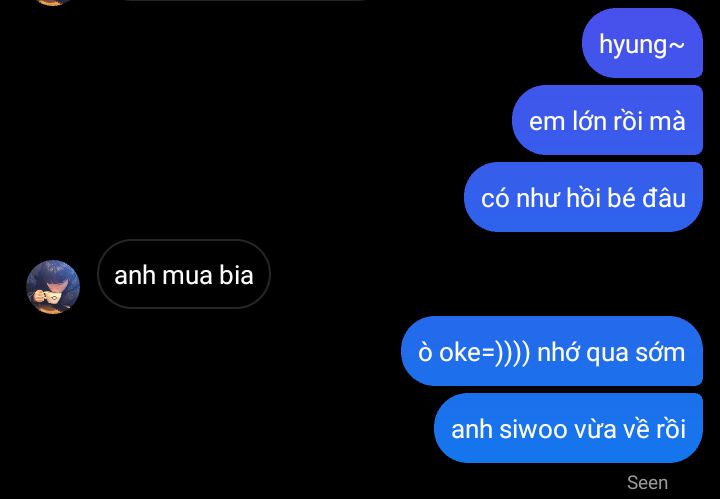
Task: Click the "Seen" status label
Action: tap(647, 482)
